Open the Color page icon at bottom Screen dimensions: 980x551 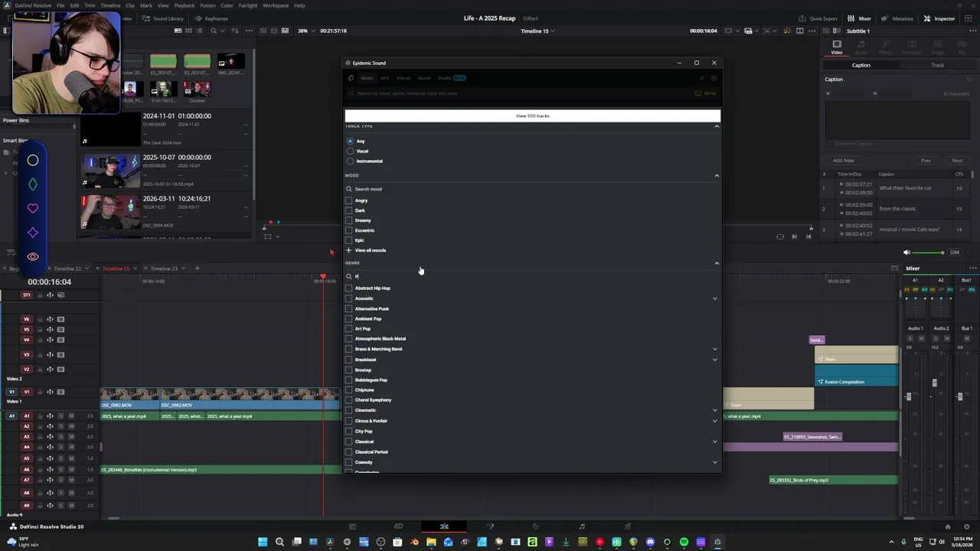pyautogui.click(x=536, y=527)
